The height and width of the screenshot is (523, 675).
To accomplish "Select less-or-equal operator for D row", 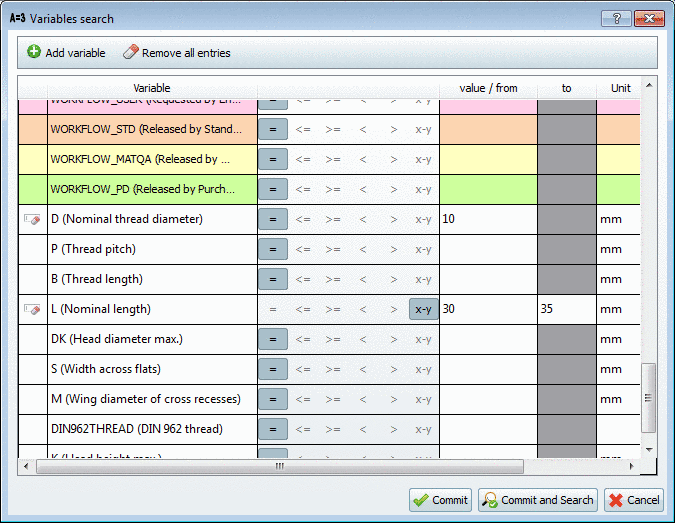I will click(303, 219).
